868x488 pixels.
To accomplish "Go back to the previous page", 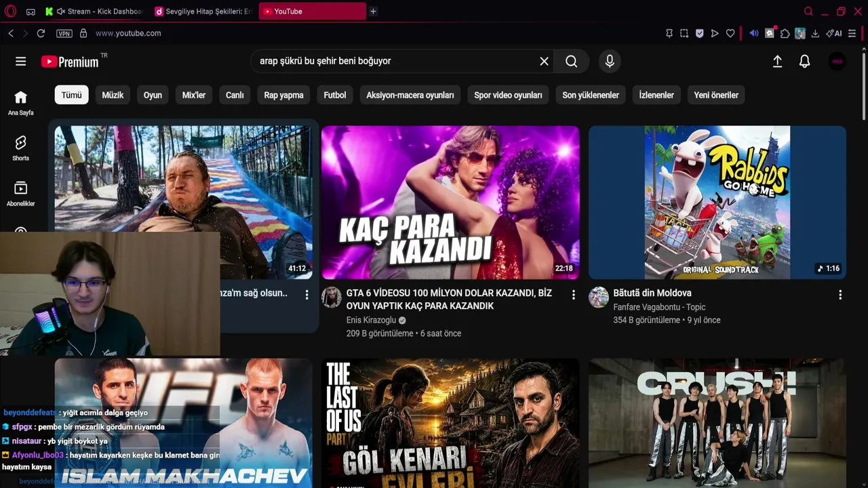I will (11, 33).
